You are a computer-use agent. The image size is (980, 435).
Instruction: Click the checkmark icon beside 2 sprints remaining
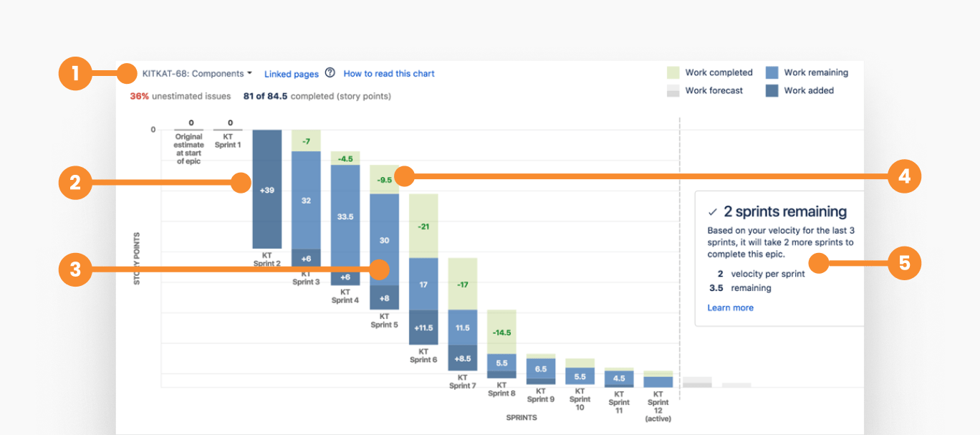click(713, 212)
